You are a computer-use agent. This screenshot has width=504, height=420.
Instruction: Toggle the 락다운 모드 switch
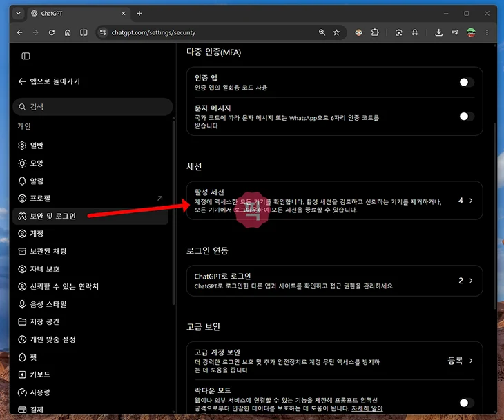pos(467,403)
